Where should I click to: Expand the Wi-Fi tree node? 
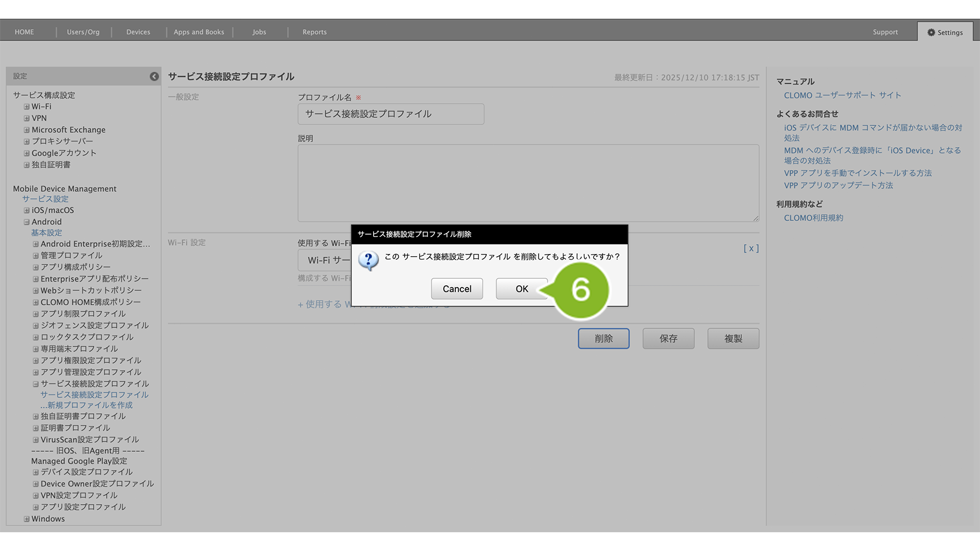click(26, 107)
